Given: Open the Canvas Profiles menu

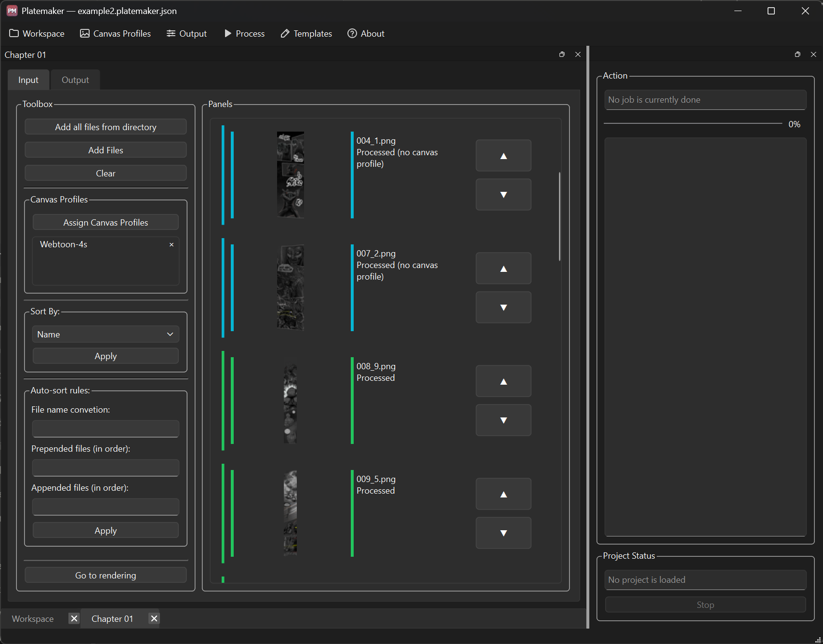Looking at the screenshot, I should 116,34.
